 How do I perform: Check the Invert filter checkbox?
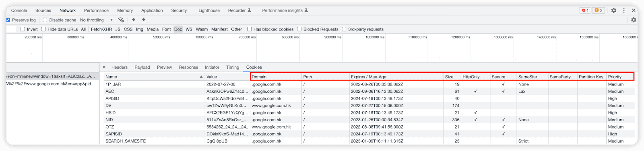[23, 29]
